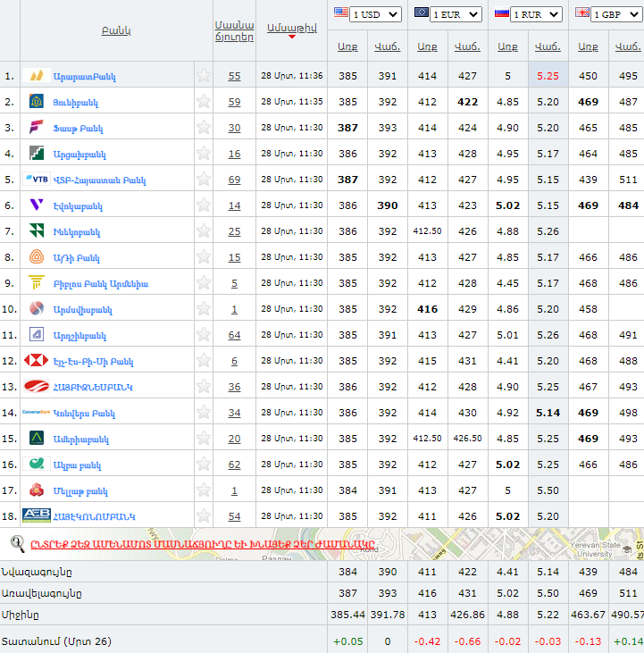This screenshot has width=644, height=653.
Task: Click the magnifying glass icon by the map
Action: [18, 543]
